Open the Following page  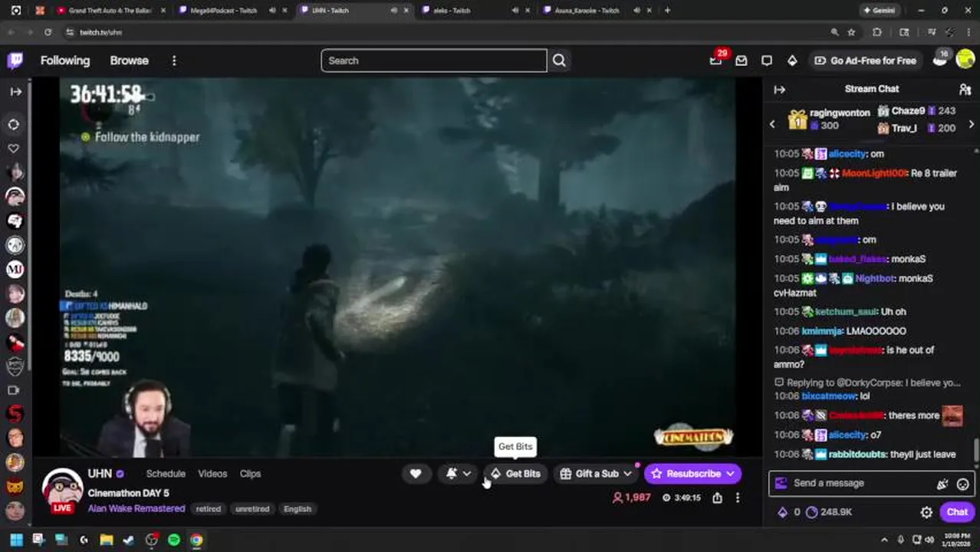[x=65, y=61]
